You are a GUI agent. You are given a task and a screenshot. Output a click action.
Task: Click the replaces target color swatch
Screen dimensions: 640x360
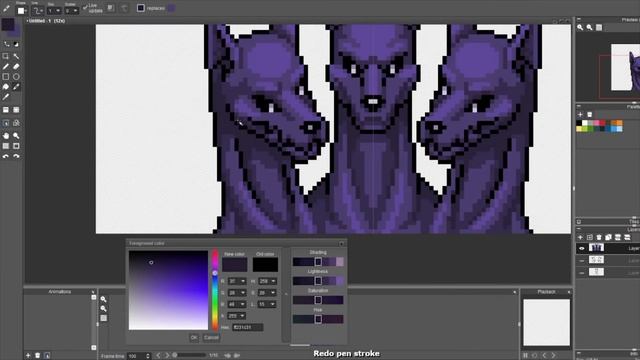pos(171,8)
